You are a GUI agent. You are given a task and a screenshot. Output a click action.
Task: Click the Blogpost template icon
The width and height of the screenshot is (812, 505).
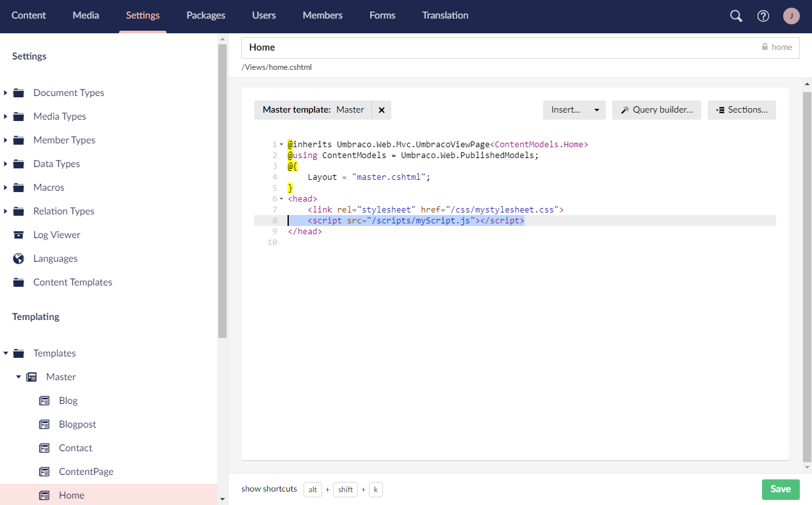coord(44,424)
